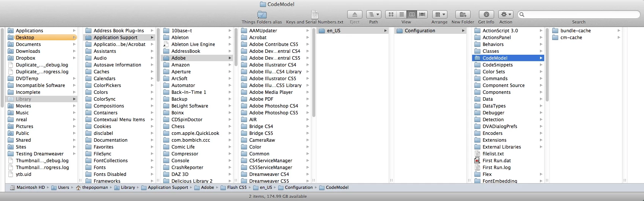This screenshot has height=201, width=644.
Task: Expand Adobe Photoshop CS5 folder arrow
Action: tap(307, 113)
